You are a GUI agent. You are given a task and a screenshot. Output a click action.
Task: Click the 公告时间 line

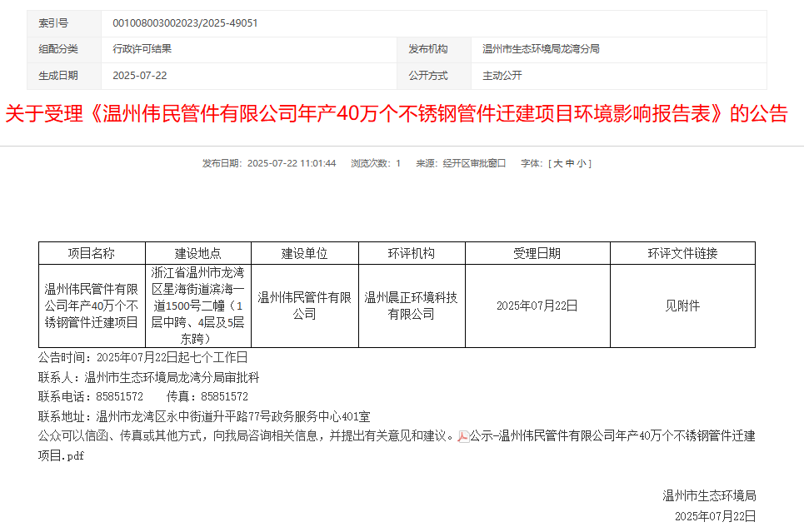(143, 357)
